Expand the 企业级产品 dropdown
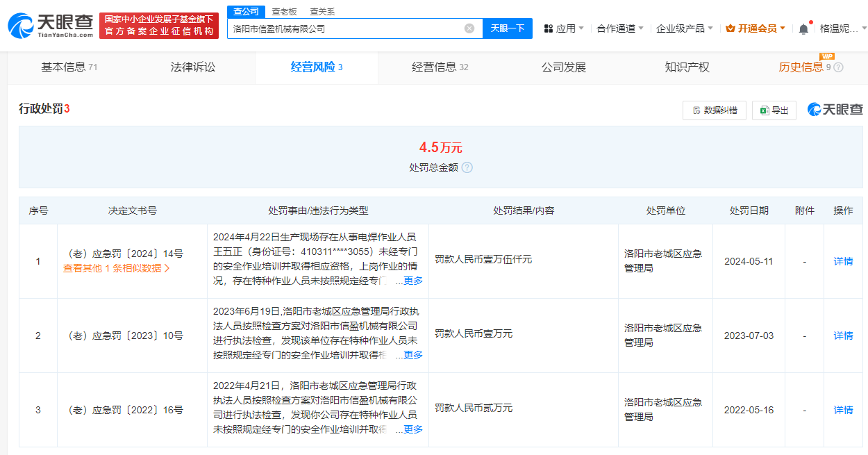The width and height of the screenshot is (868, 455). pyautogui.click(x=685, y=28)
